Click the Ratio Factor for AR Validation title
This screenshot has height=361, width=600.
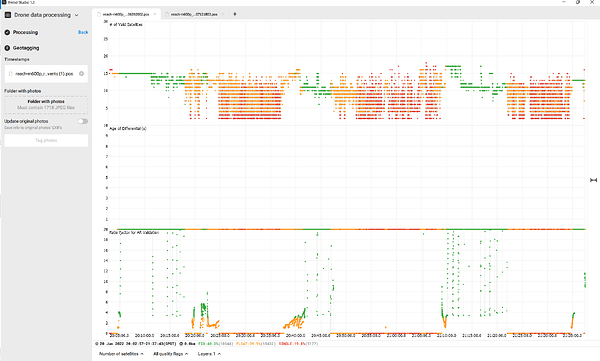point(134,233)
